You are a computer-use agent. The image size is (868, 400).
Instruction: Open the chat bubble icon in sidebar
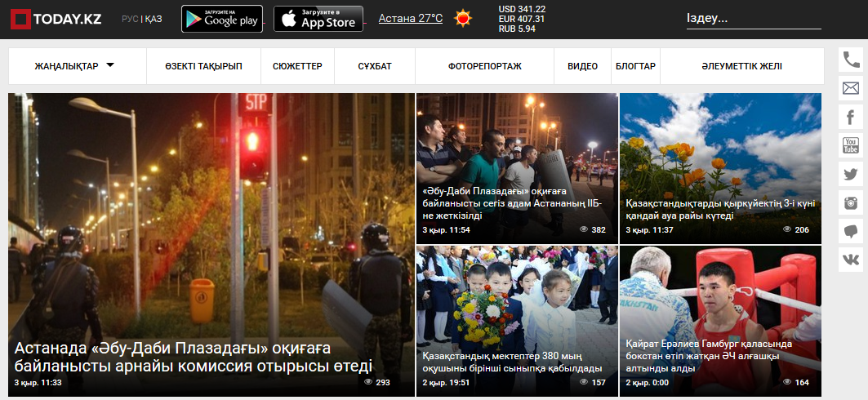(850, 231)
